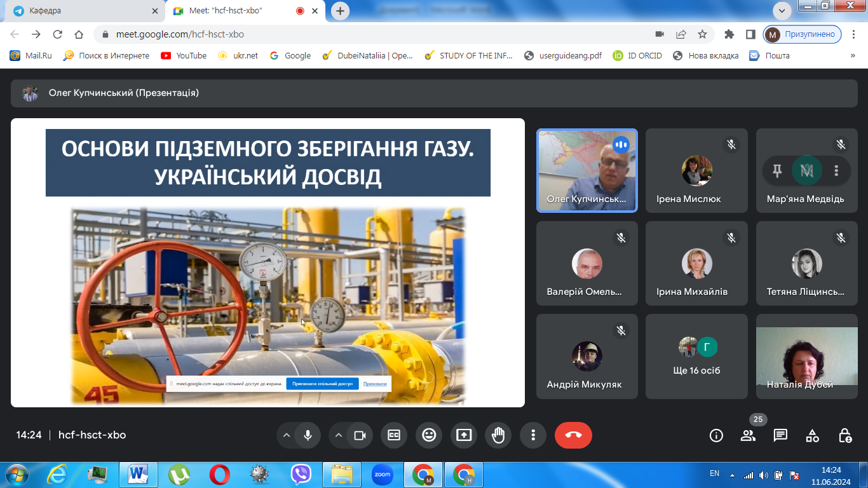Viewport: 868px width, 488px height.
Task: Open meeting details via the info icon
Action: pos(715,435)
